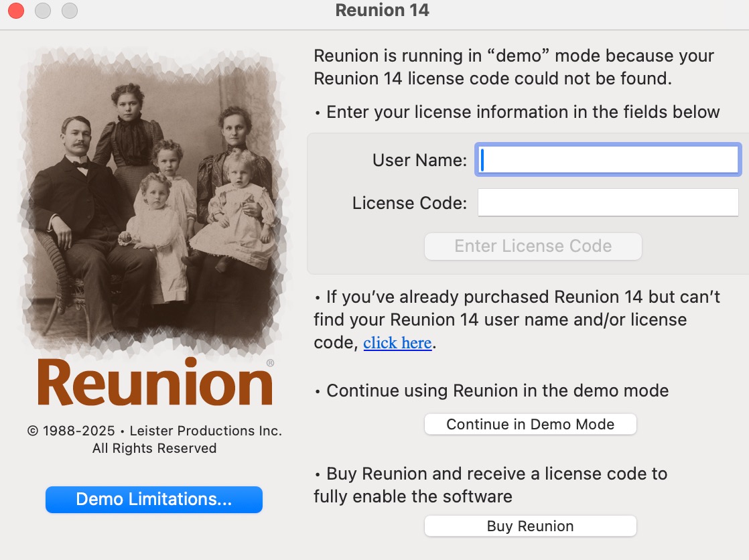Click the Leister Productions copyright text
The width and height of the screenshot is (749, 560).
tap(154, 439)
